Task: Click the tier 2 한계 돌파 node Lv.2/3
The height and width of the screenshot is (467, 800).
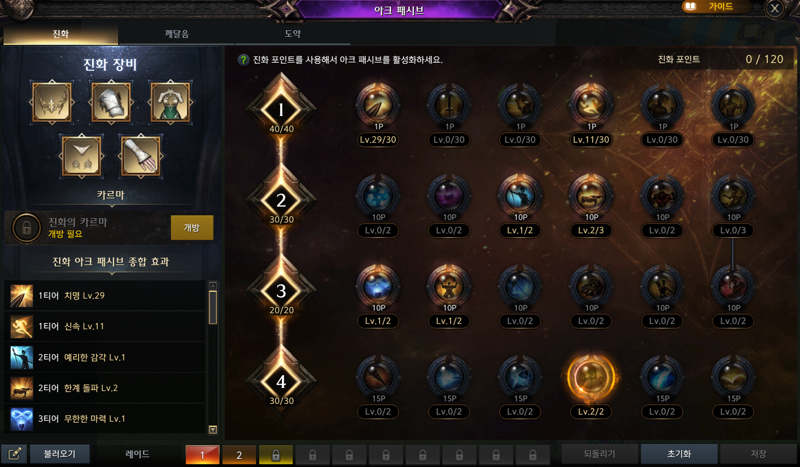Action: point(591,195)
